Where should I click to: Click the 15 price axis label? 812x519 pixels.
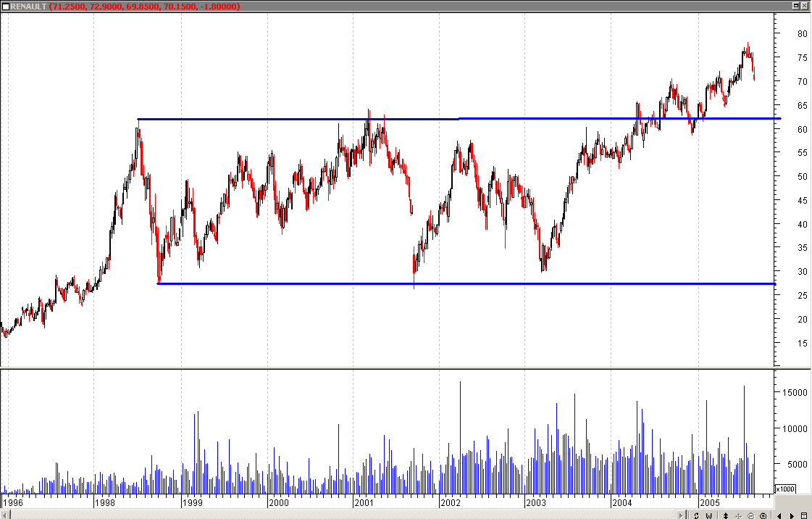(x=802, y=344)
